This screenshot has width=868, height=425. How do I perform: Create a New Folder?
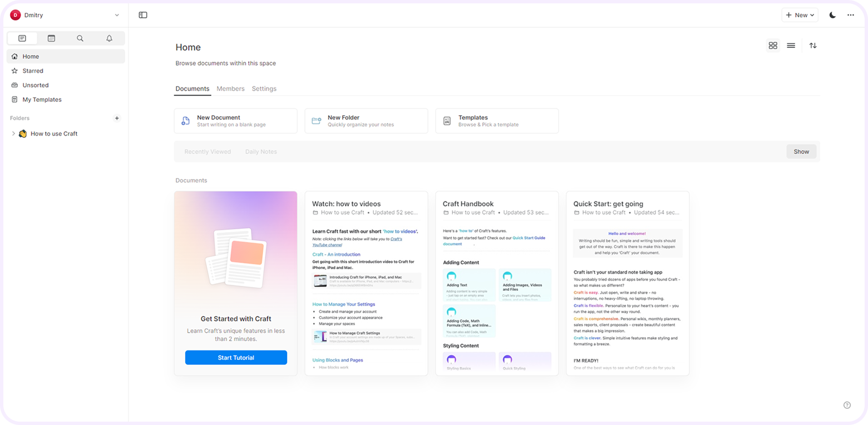tap(366, 121)
